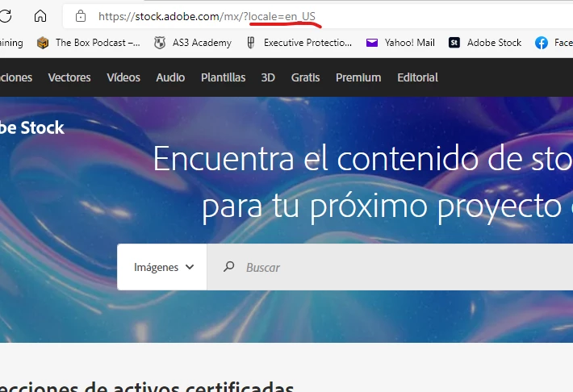Click the Adobe Stock logo text
The width and height of the screenshot is (573, 392).
(32, 127)
